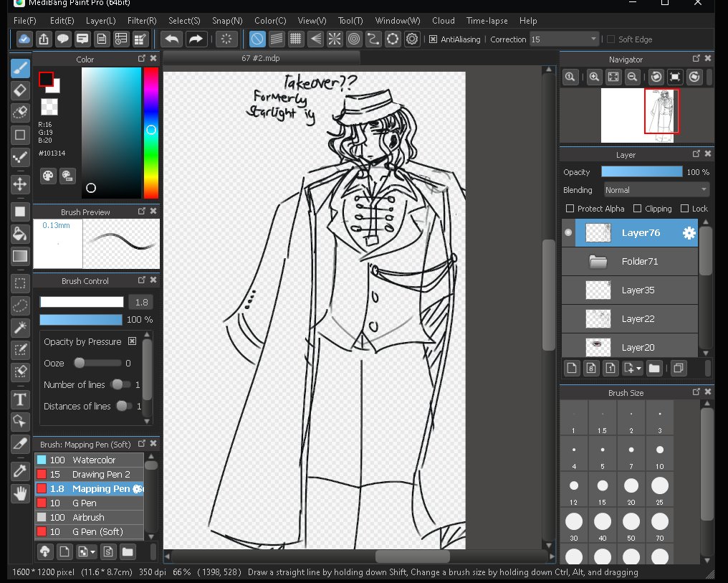Select brush size 20 preset
The width and height of the screenshot is (728, 583).
click(x=631, y=487)
